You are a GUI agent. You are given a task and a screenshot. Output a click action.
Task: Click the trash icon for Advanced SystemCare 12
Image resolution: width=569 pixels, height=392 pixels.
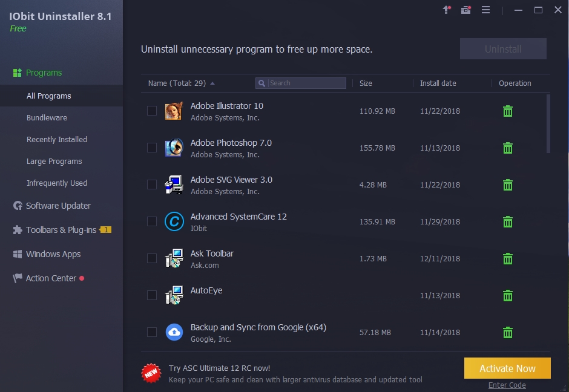coord(508,221)
